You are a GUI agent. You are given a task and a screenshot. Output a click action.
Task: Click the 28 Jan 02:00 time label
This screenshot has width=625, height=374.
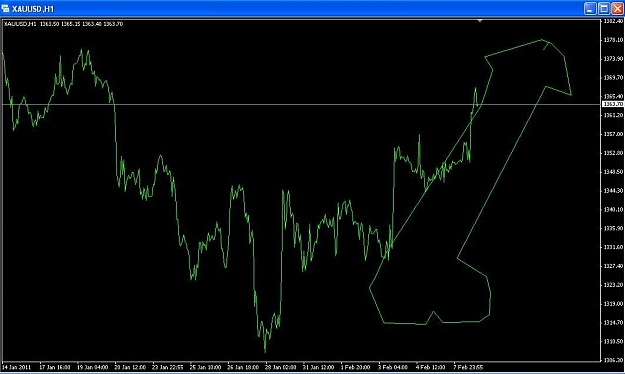coord(281,367)
